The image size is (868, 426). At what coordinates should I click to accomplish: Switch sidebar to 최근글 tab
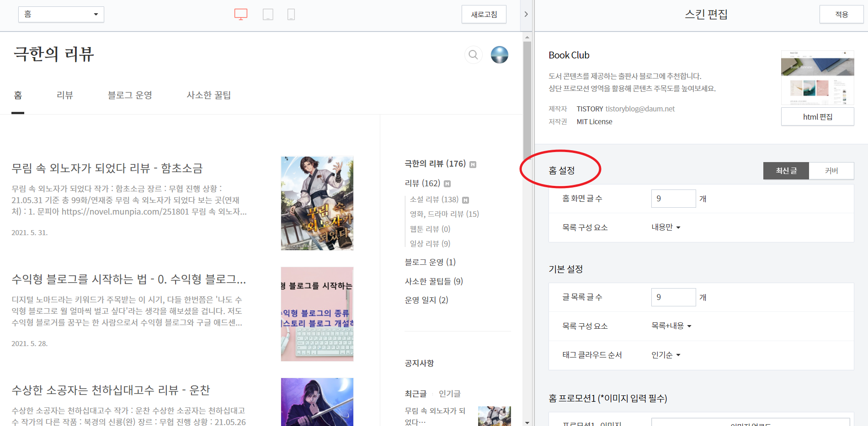pos(415,394)
